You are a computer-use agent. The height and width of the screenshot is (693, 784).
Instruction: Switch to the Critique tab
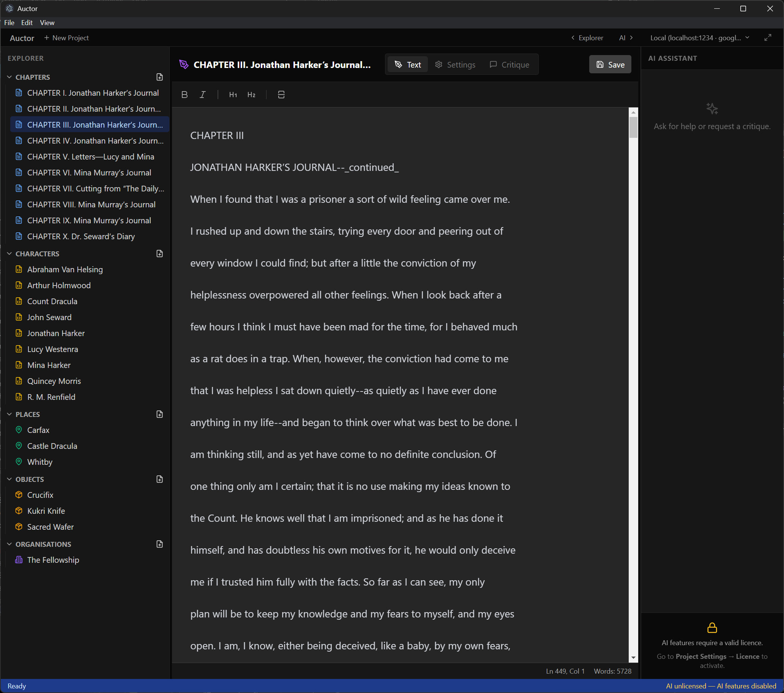click(509, 64)
